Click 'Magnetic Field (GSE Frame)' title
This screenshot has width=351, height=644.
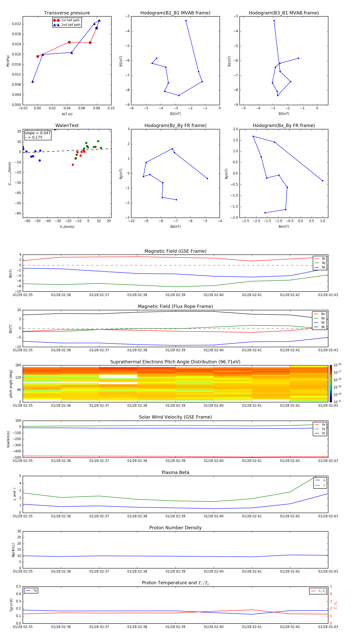pyautogui.click(x=175, y=251)
